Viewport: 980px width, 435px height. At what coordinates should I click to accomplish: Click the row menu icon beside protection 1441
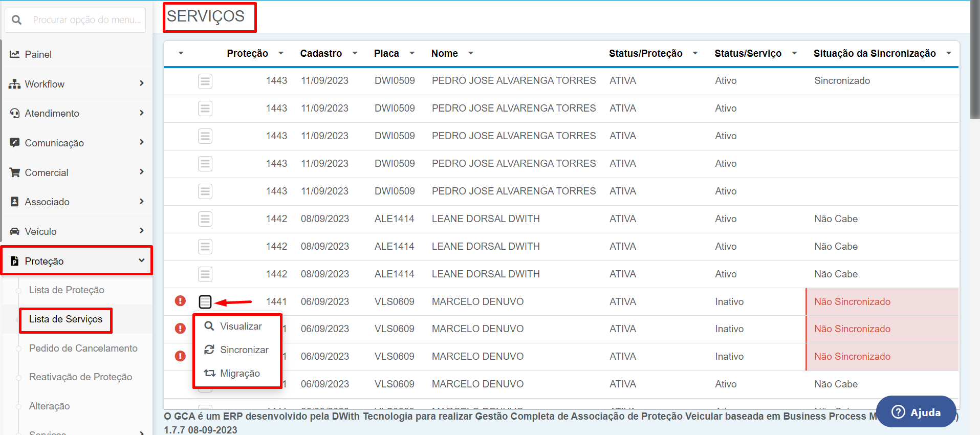pos(205,302)
